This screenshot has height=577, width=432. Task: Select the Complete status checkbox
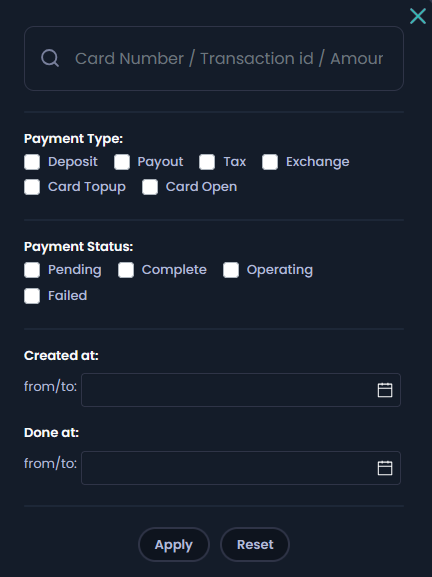(126, 270)
